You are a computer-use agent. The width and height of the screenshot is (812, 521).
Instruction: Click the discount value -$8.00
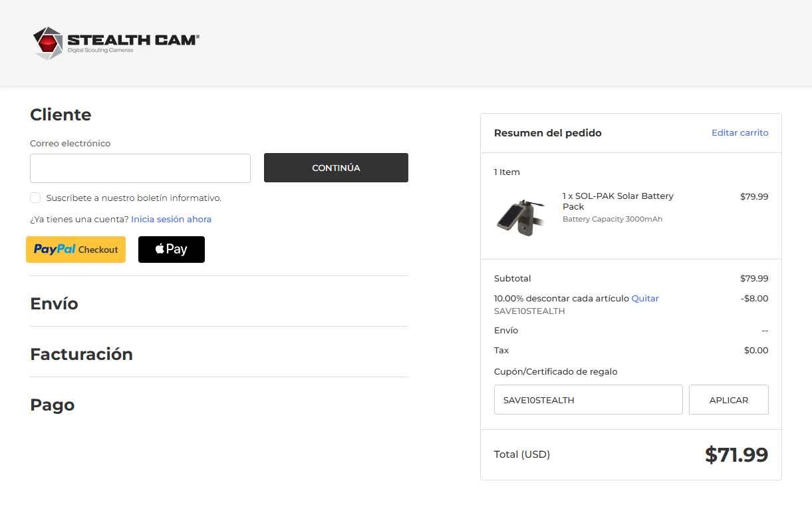754,298
